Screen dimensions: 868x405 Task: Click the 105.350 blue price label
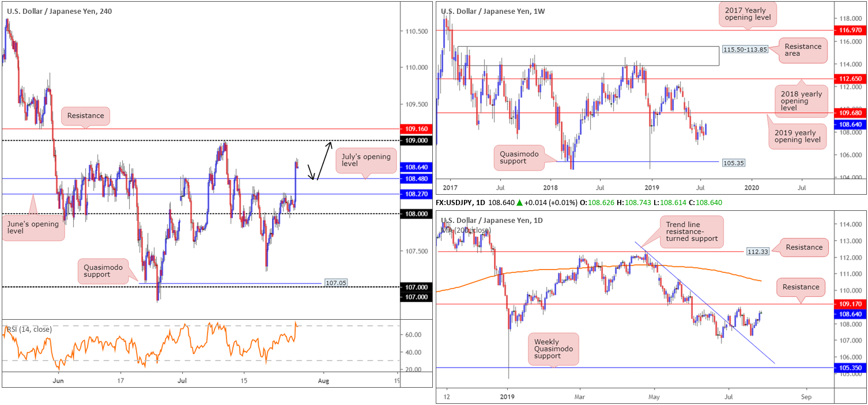tap(850, 367)
